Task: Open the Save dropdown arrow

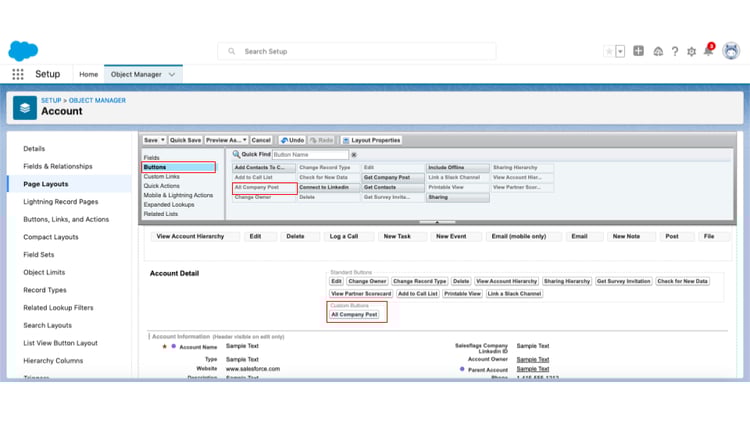Action: pyautogui.click(x=163, y=140)
